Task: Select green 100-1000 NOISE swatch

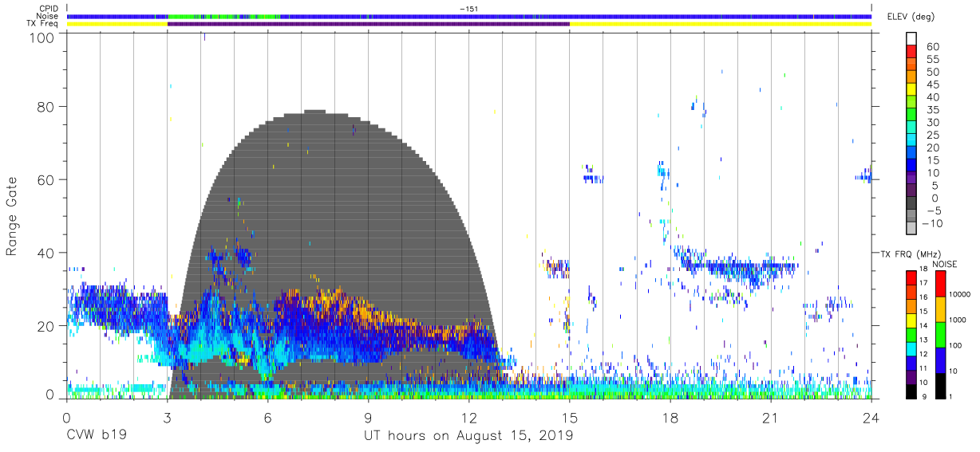Action: pyautogui.click(x=939, y=334)
